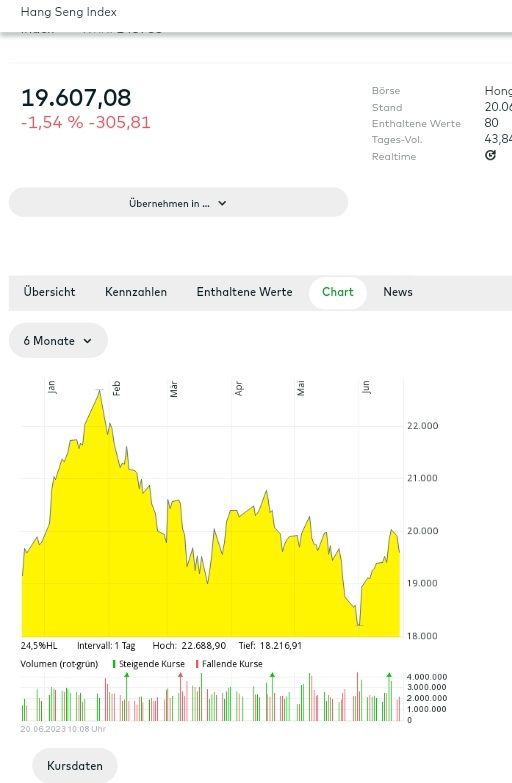Viewport: 512px width, 783px height.
Task: Click the number of included values '80'
Action: tap(491, 123)
